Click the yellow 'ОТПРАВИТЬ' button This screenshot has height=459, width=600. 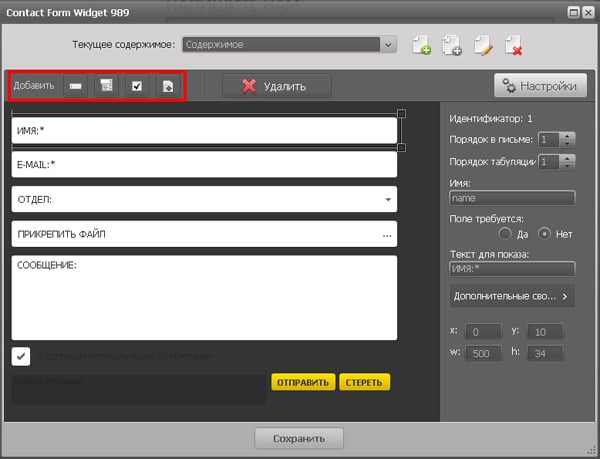[x=301, y=382]
